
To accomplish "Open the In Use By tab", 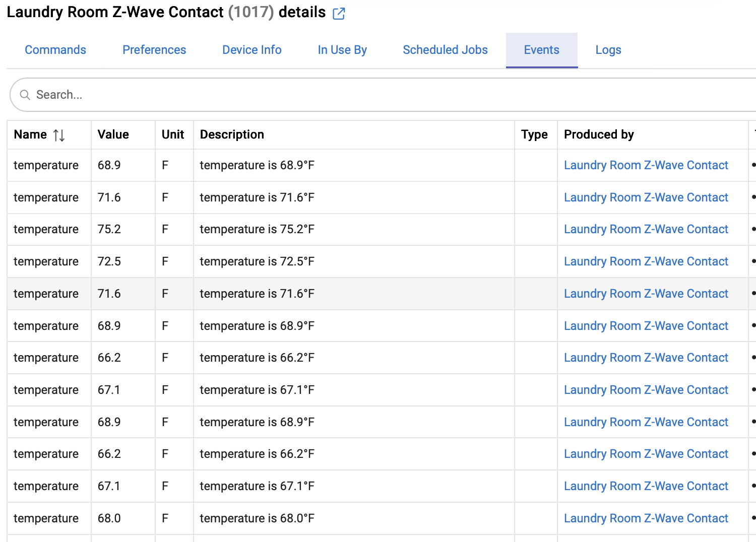I will [342, 50].
